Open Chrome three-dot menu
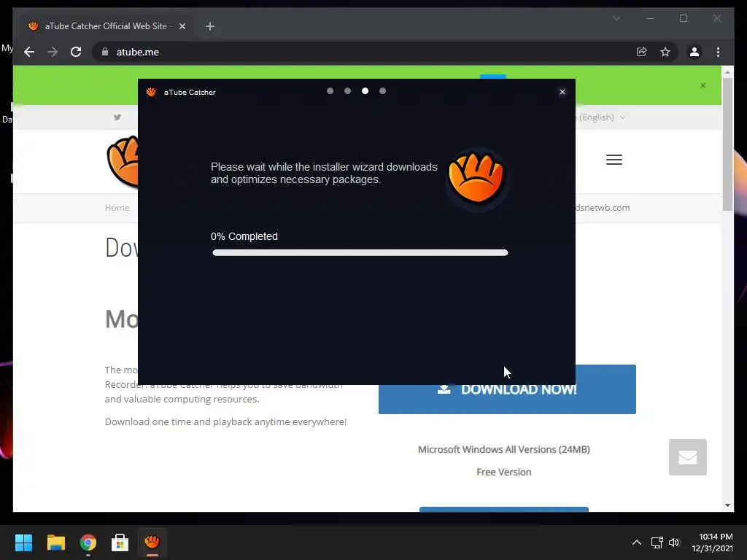Image resolution: width=747 pixels, height=560 pixels. [718, 52]
